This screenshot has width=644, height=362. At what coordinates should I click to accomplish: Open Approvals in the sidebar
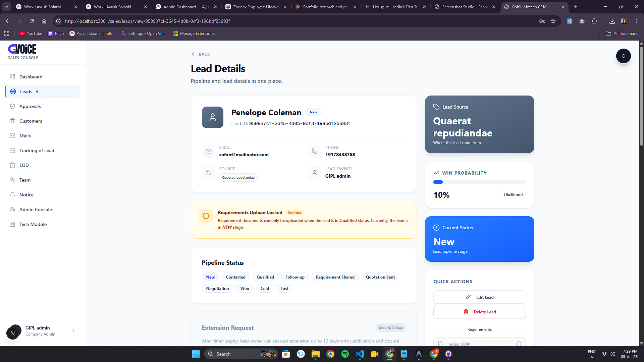point(43,106)
